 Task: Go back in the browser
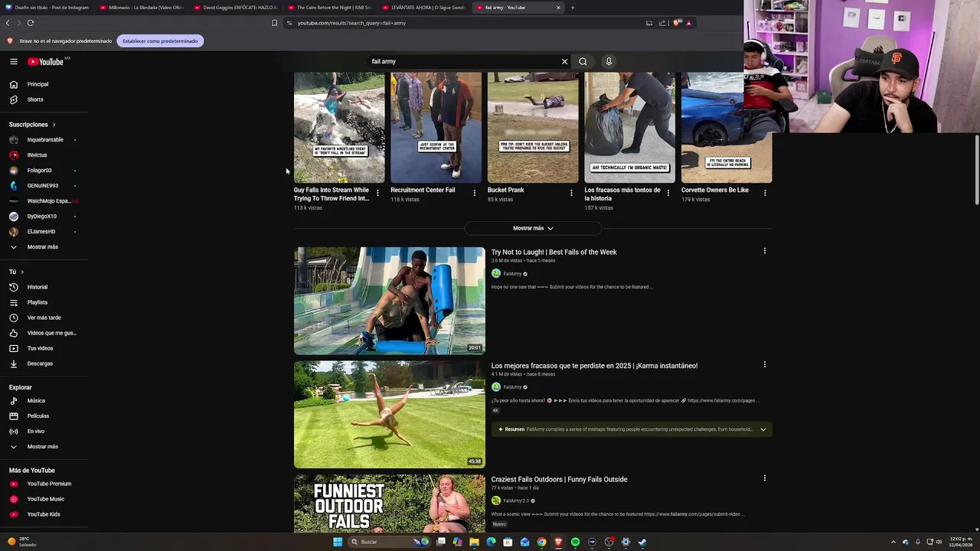tap(8, 23)
